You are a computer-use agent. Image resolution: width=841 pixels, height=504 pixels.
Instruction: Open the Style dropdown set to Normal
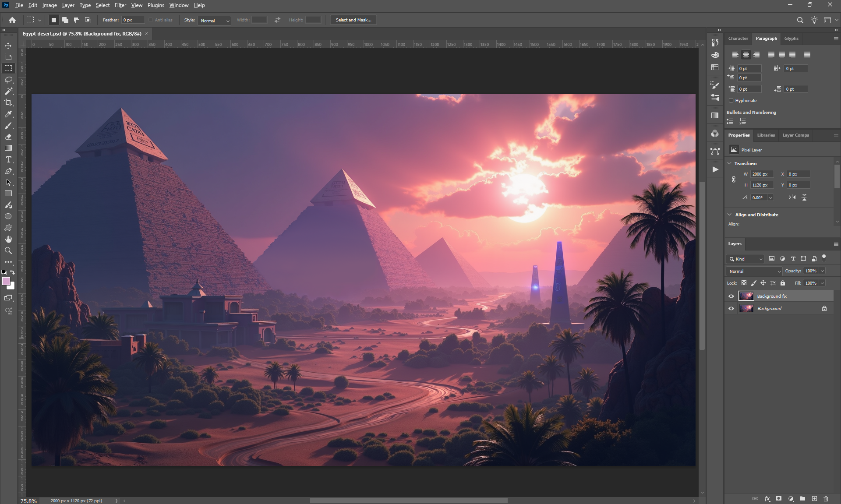tap(215, 21)
